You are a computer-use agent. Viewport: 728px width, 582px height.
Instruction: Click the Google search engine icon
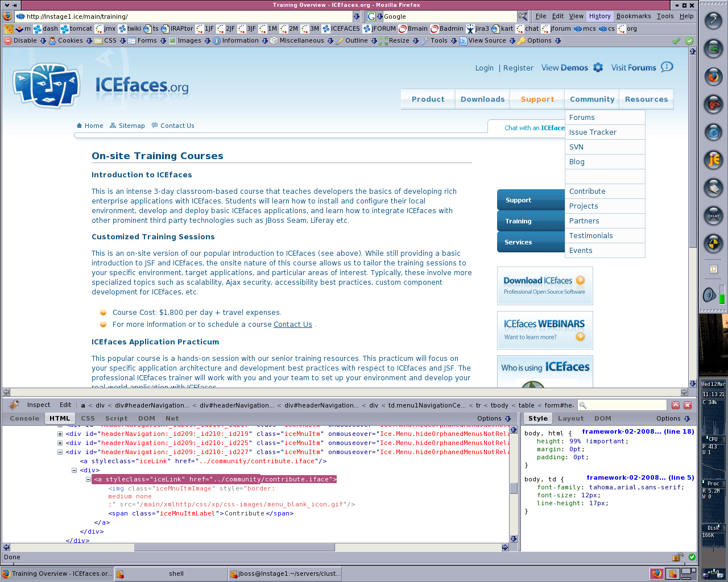point(371,16)
